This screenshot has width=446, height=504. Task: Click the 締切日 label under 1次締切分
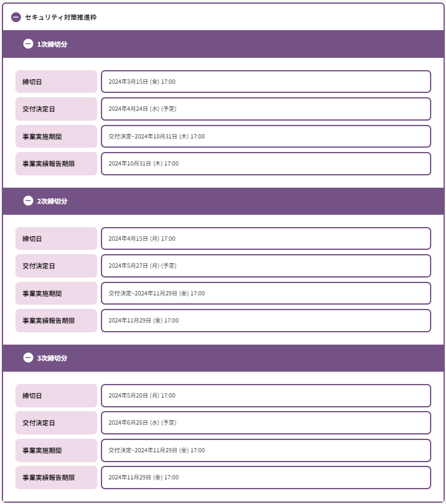tap(56, 82)
